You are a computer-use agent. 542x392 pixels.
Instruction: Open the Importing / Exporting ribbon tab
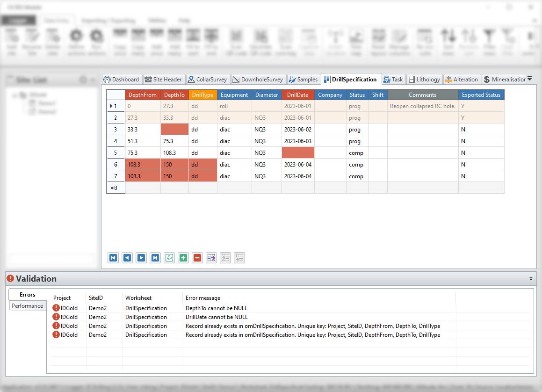click(x=109, y=20)
